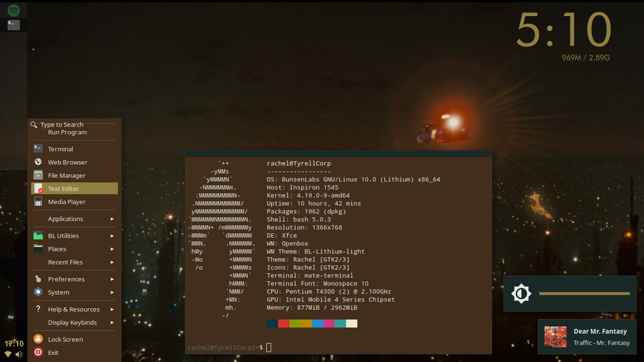Click the green color block in terminal
The height and width of the screenshot is (362, 644).
pos(295,323)
